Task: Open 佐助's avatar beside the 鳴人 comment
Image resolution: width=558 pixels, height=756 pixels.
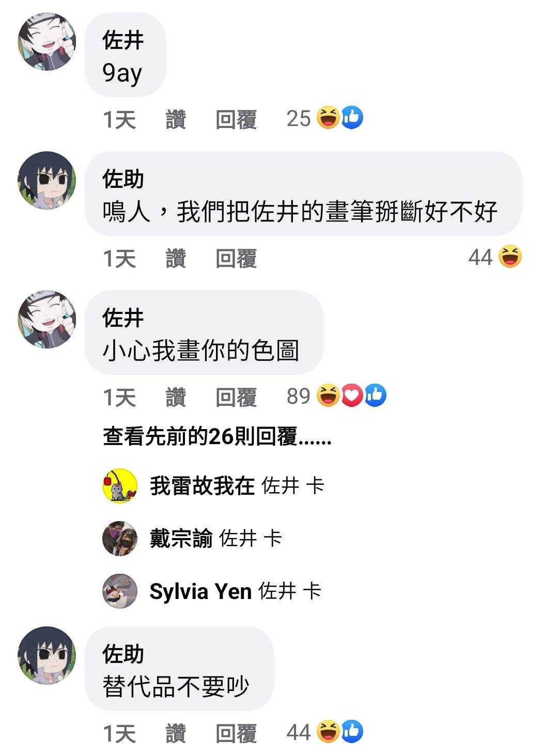Action: (x=47, y=180)
